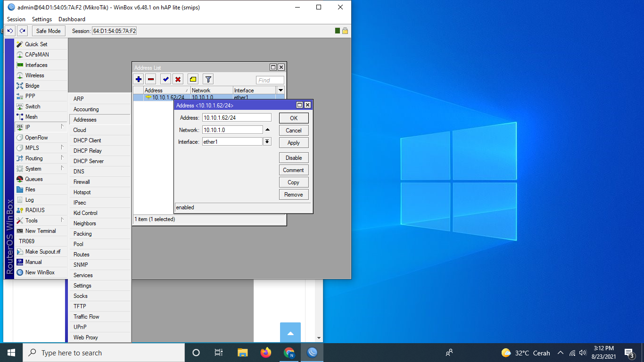Open New Terminal from sidebar
644x362 pixels.
[x=41, y=230]
